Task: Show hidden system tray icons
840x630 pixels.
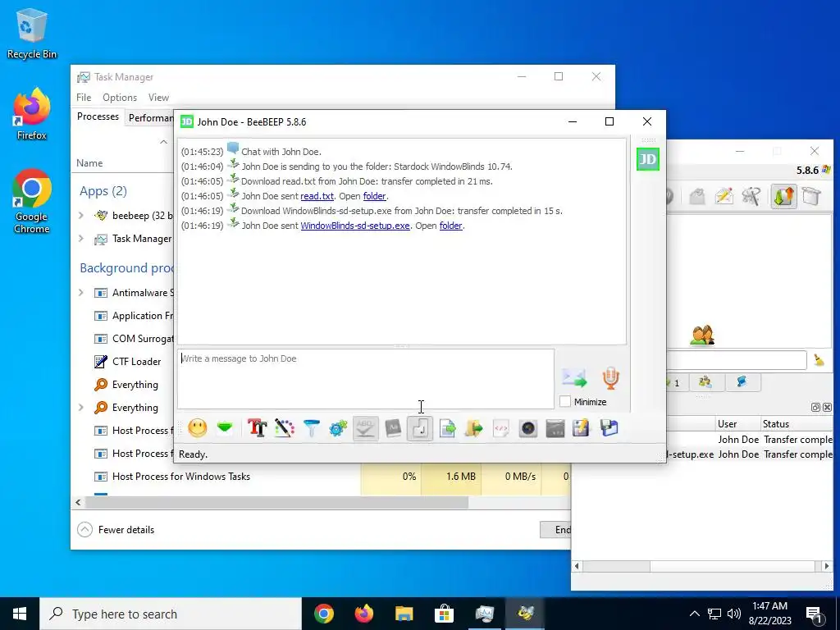Action: 694,614
